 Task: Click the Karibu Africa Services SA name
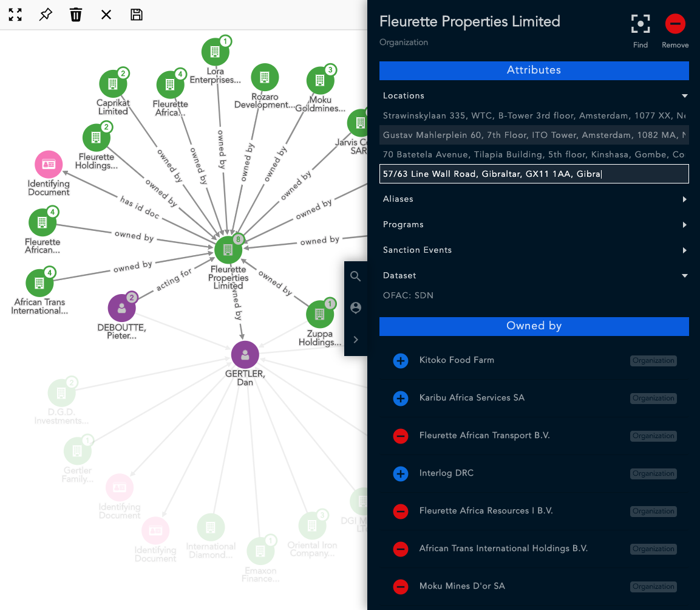click(x=472, y=397)
